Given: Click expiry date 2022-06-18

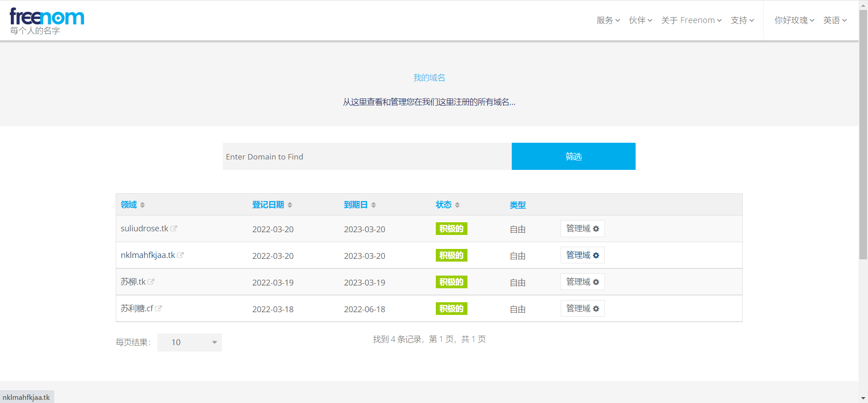Looking at the screenshot, I should [x=364, y=309].
